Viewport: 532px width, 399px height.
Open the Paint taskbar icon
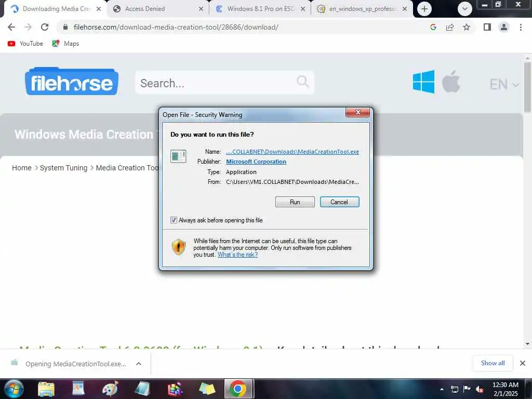click(110, 389)
